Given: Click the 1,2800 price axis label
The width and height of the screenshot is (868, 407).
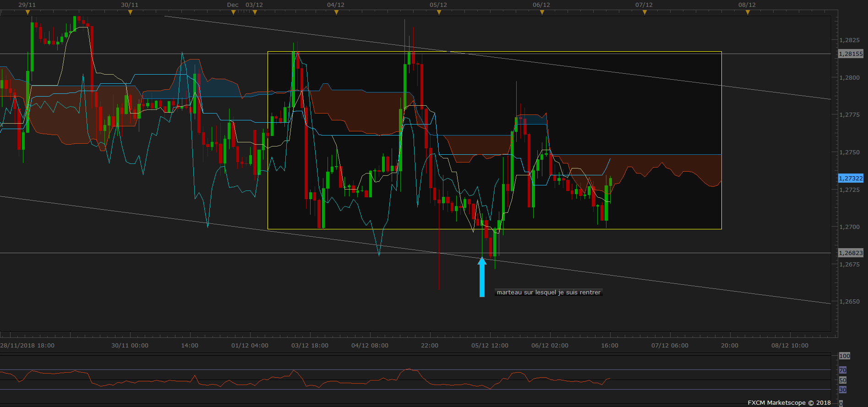Looking at the screenshot, I should (850, 78).
